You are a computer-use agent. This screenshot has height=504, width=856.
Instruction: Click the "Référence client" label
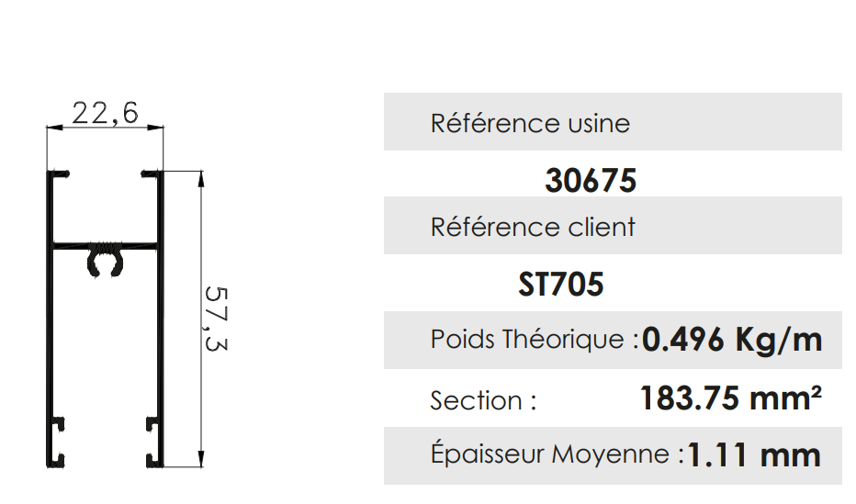[533, 227]
